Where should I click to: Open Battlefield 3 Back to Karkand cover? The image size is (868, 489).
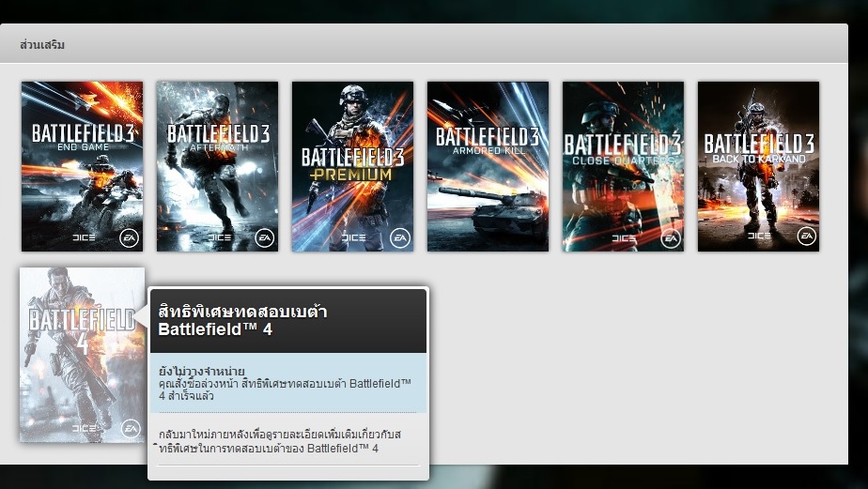pos(758,166)
